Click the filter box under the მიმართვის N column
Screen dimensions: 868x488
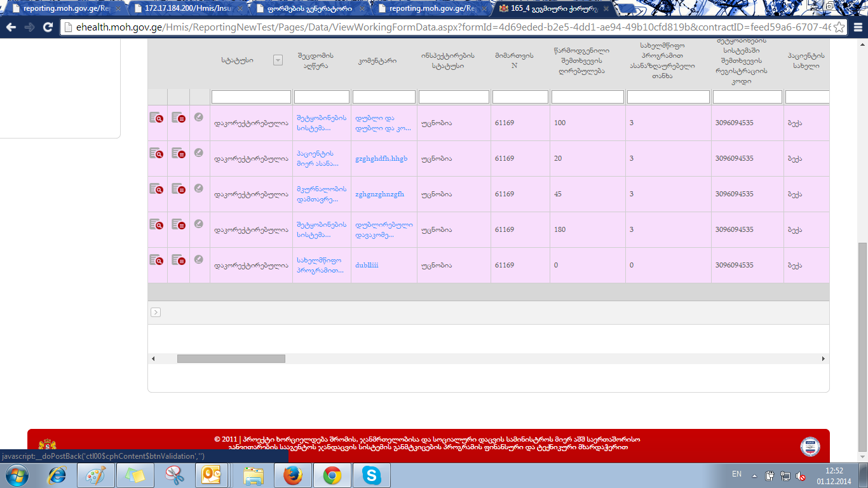pyautogui.click(x=520, y=97)
